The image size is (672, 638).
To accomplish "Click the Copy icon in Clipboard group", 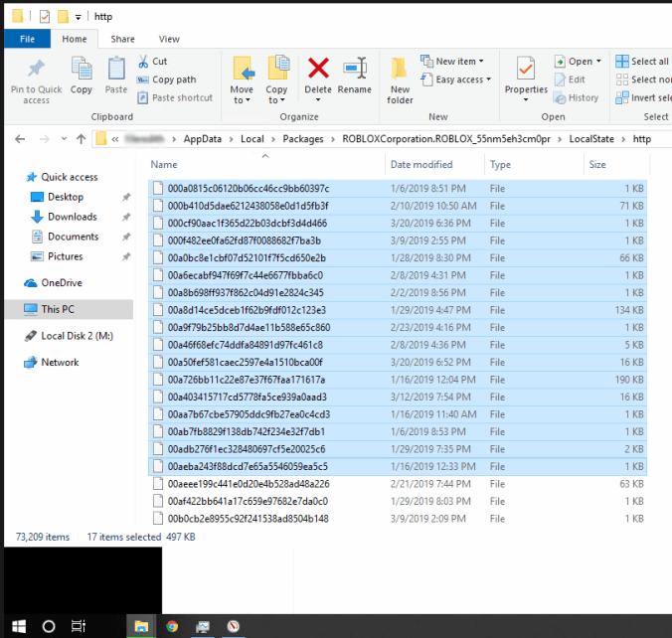I will 82,69.
